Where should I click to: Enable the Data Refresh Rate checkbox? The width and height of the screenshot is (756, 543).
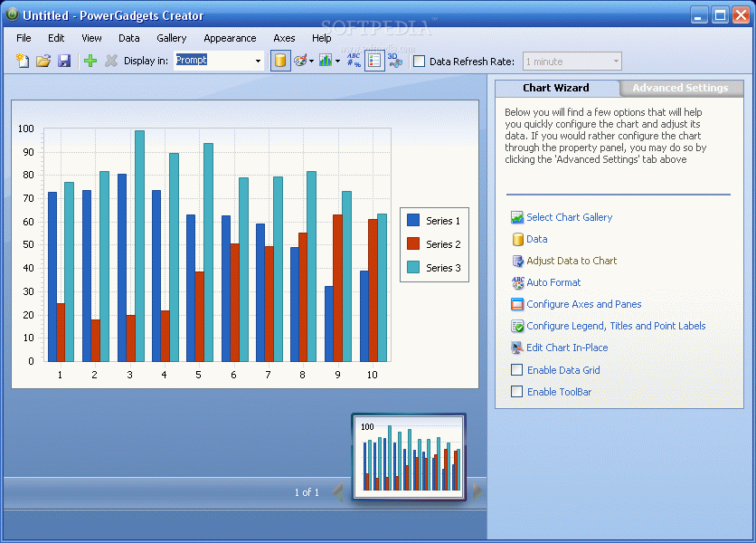[420, 62]
